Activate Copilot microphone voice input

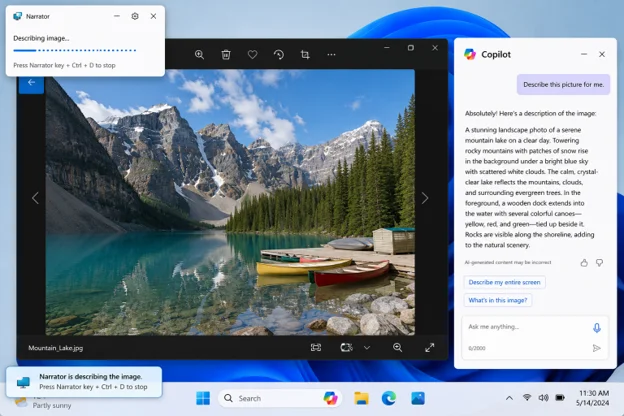597,328
